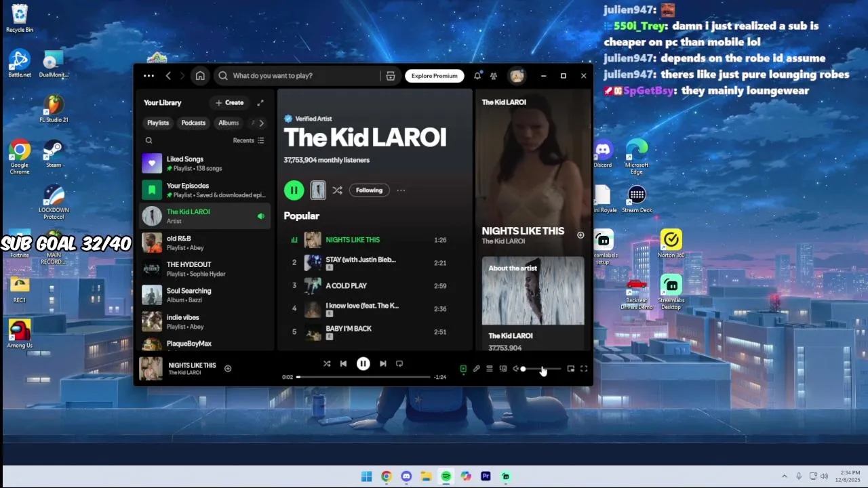Open Connect to a device icon
The image size is (868, 488).
503,369
